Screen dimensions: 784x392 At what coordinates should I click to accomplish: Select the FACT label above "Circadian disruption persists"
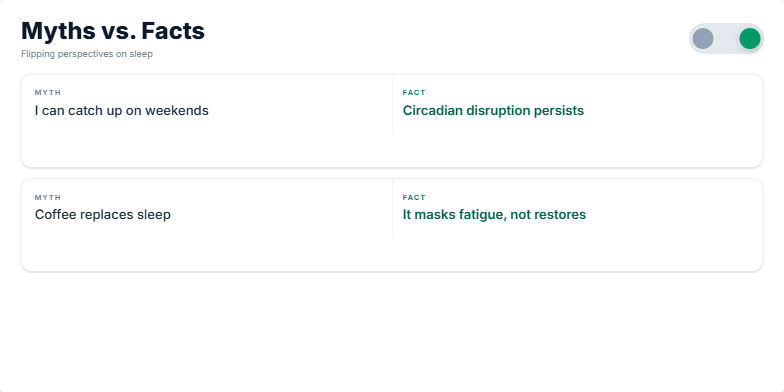tap(414, 92)
